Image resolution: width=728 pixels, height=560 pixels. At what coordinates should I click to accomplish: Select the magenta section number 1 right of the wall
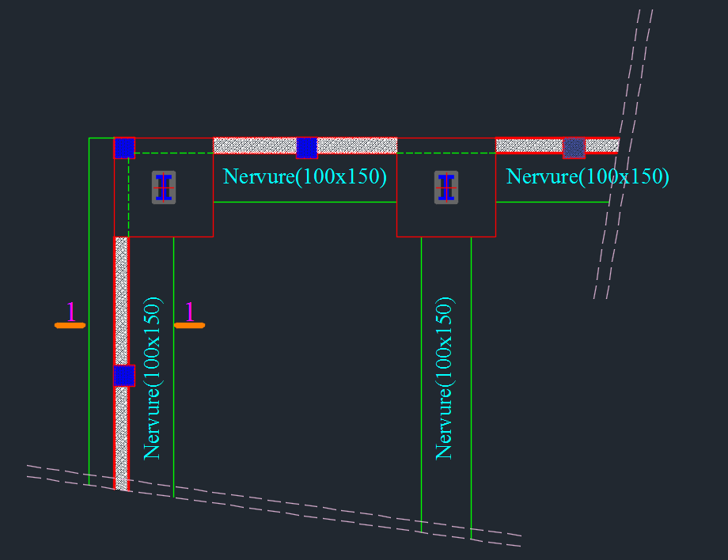189,312
